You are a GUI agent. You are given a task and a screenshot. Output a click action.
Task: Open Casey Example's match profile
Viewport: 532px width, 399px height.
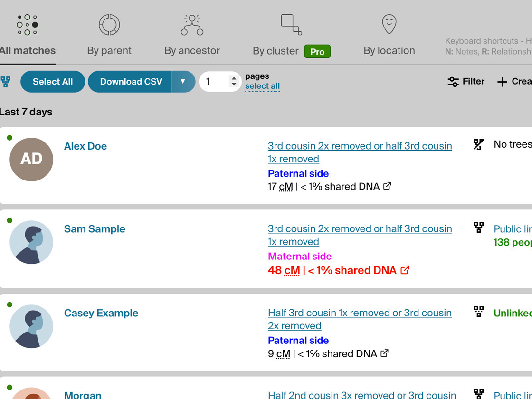101,313
